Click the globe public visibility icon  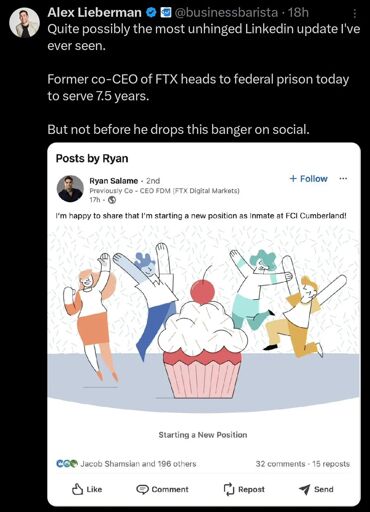pos(112,200)
